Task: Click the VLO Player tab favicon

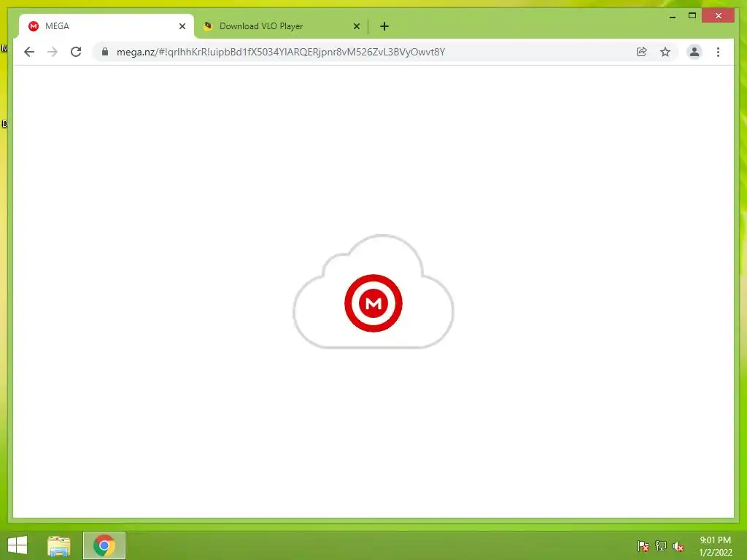Action: [x=208, y=26]
